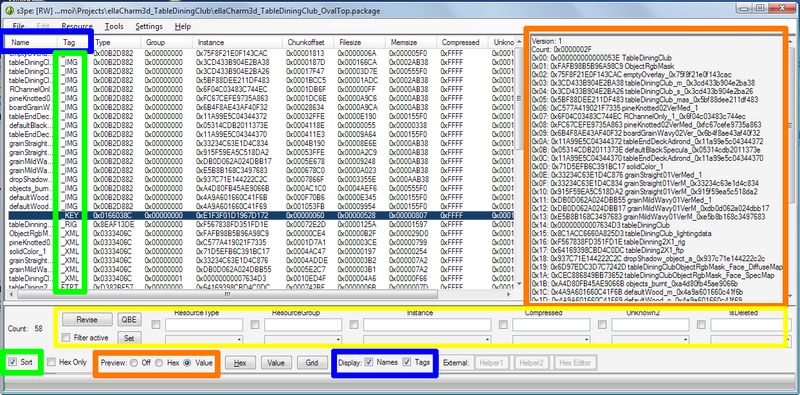Screen dimensions: 800x395
Task: Sort list by Tag column header
Action: pos(74,42)
